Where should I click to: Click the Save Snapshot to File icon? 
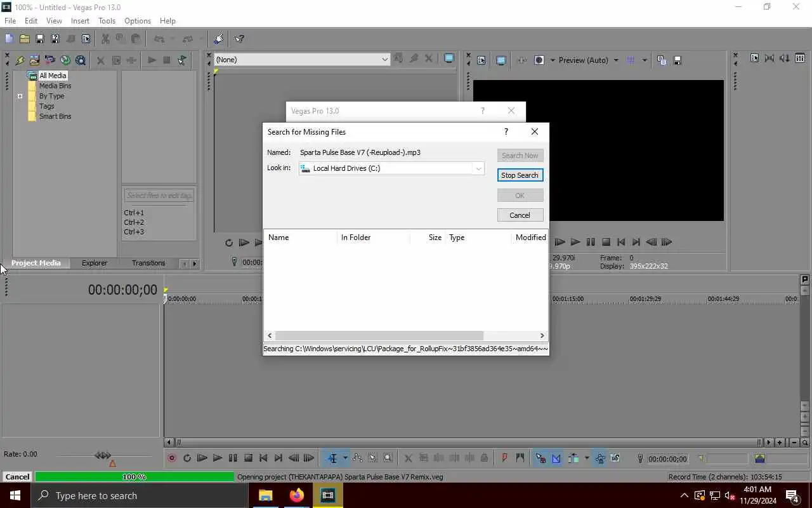tap(677, 60)
